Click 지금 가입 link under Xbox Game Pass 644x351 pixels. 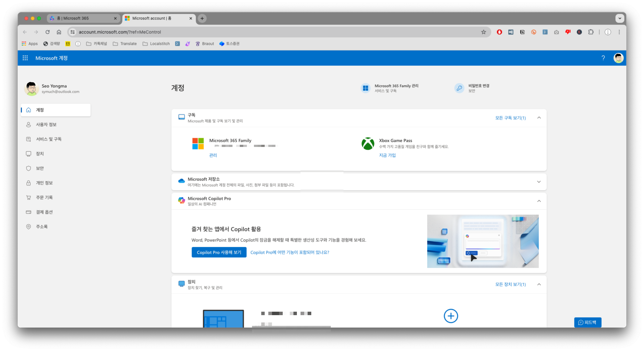tap(387, 155)
